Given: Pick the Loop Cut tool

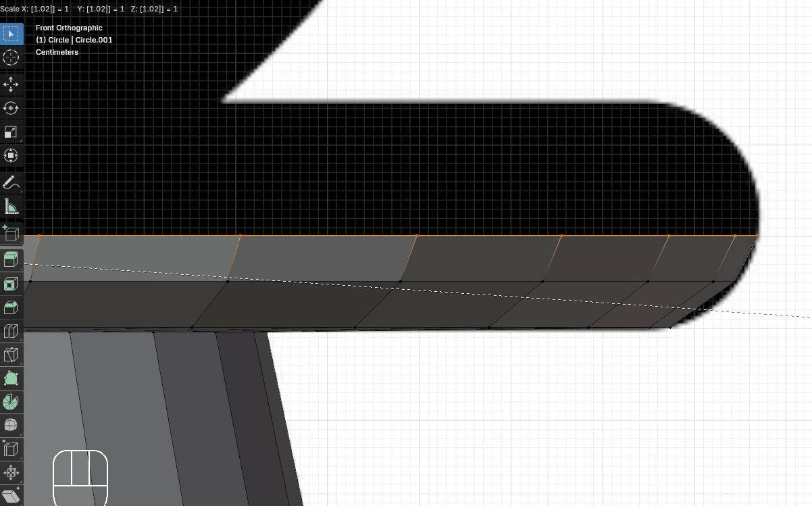Looking at the screenshot, I should coord(11,331).
